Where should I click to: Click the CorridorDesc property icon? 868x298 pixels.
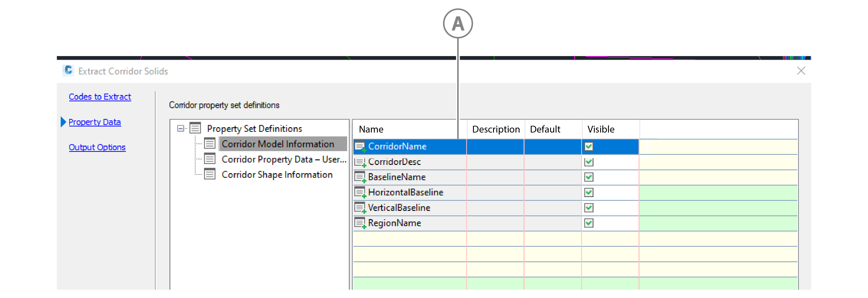(x=360, y=162)
